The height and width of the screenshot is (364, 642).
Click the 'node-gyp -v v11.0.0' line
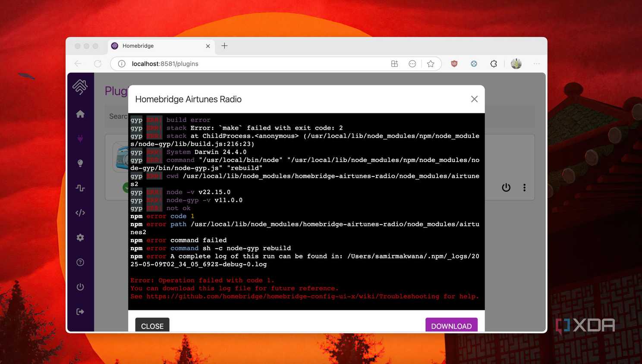click(x=186, y=200)
